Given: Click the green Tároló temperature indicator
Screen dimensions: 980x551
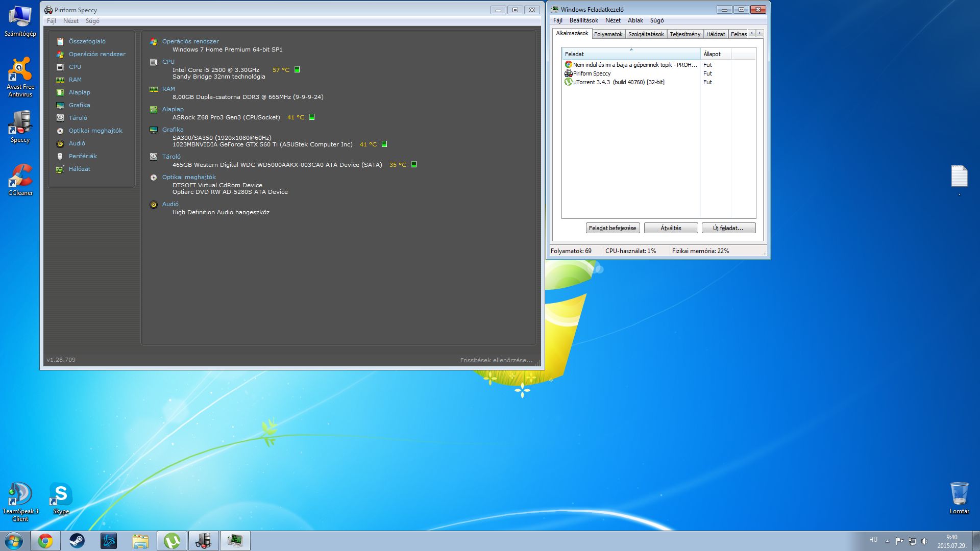Looking at the screenshot, I should point(414,165).
